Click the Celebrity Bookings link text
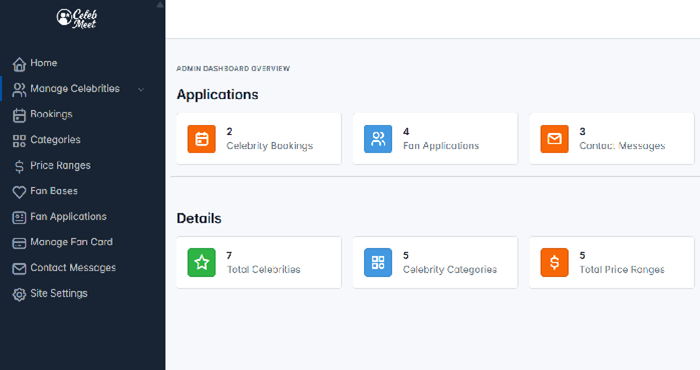This screenshot has height=370, width=700. [x=270, y=146]
